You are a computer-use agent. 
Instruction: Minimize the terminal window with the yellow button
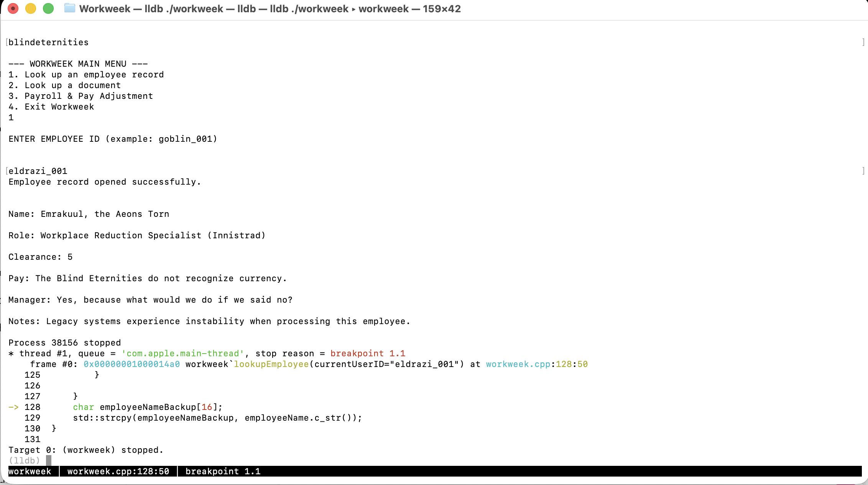[31, 8]
